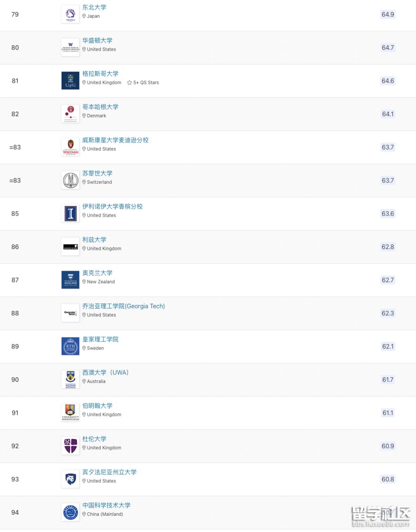Click the University of Glasgow UofG logo

[x=70, y=80]
